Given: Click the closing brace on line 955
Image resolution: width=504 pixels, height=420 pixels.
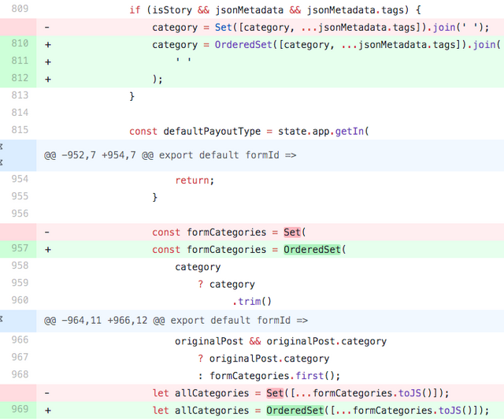Looking at the screenshot, I should 154,198.
